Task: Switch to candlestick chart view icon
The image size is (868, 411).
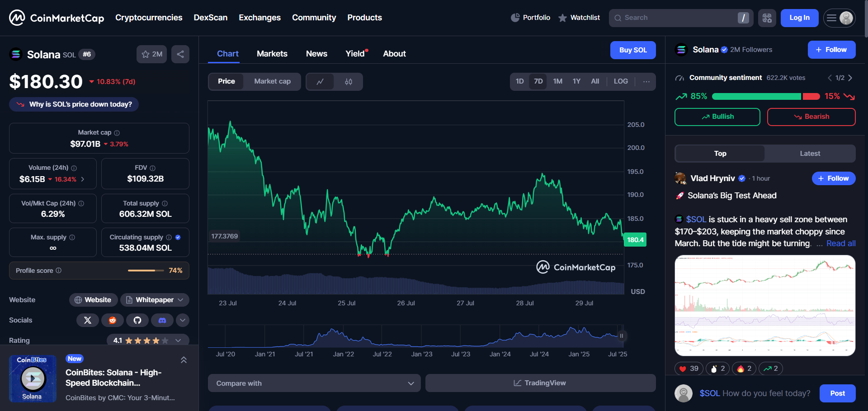Action: point(349,82)
